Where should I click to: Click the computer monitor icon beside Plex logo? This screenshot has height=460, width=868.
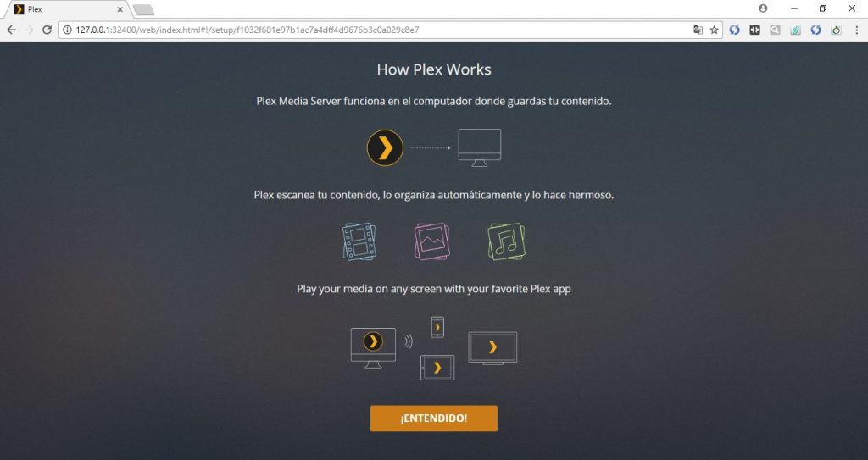(x=480, y=147)
